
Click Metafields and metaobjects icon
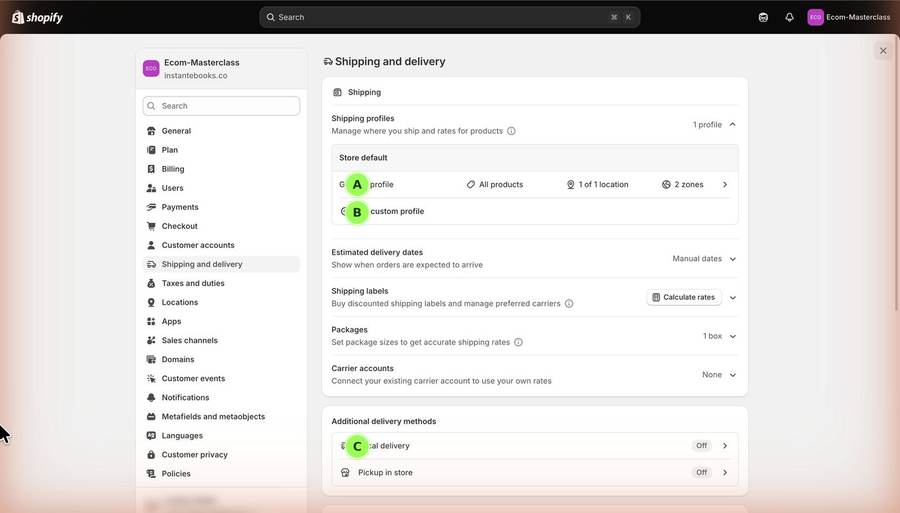tap(151, 417)
